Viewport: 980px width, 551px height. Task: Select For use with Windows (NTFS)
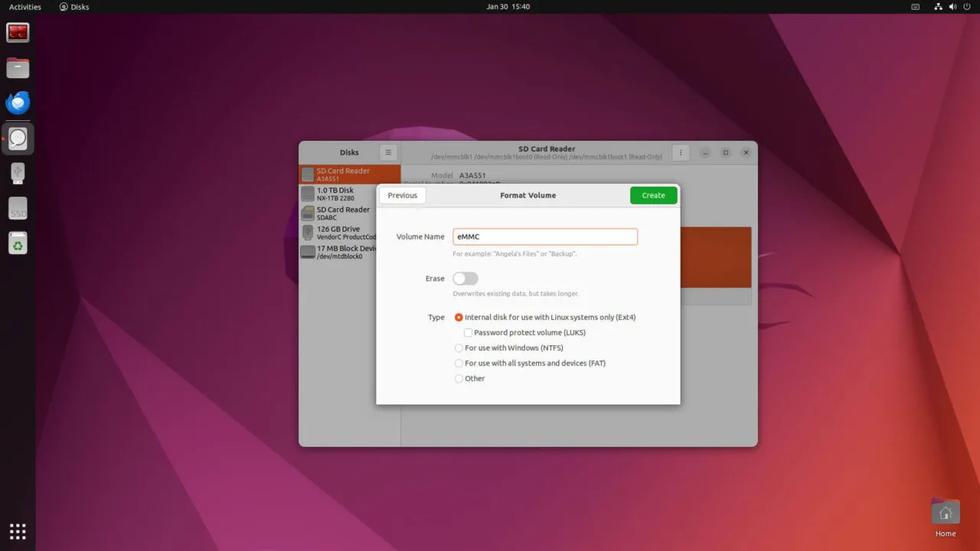pyautogui.click(x=459, y=348)
